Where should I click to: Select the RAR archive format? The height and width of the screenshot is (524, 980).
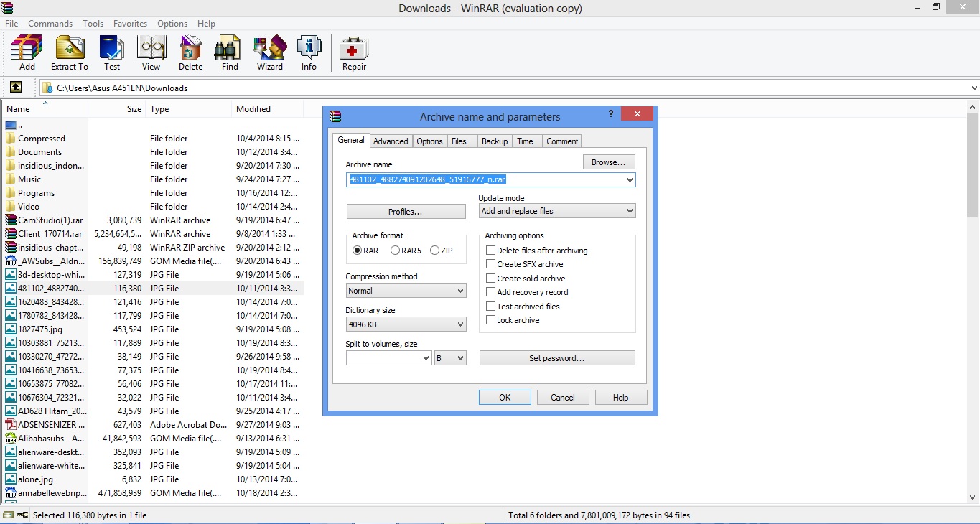[x=357, y=251]
